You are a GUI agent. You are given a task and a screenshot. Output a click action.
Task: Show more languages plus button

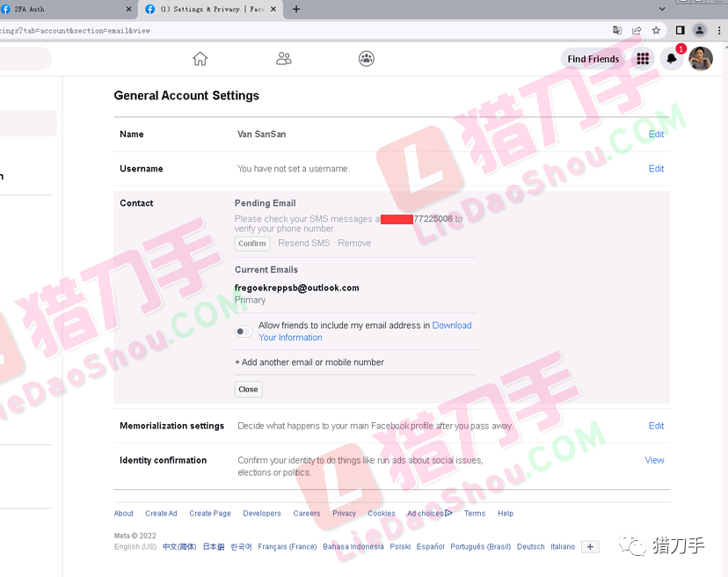coord(590,547)
